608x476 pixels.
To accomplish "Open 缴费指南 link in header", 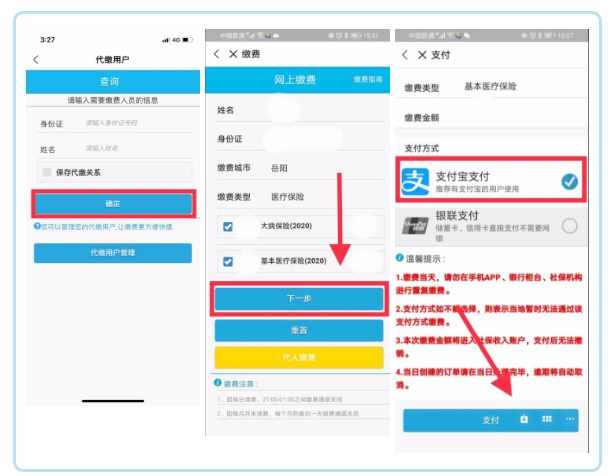I will pyautogui.click(x=367, y=78).
